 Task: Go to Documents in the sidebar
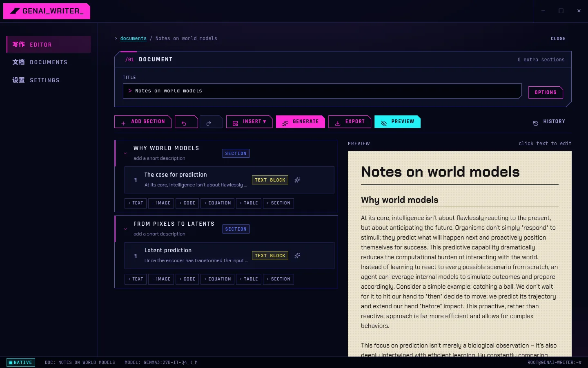coord(49,62)
